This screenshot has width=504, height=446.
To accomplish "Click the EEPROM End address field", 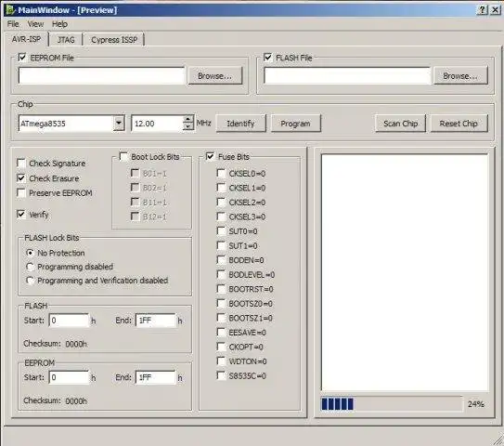I will click(156, 377).
